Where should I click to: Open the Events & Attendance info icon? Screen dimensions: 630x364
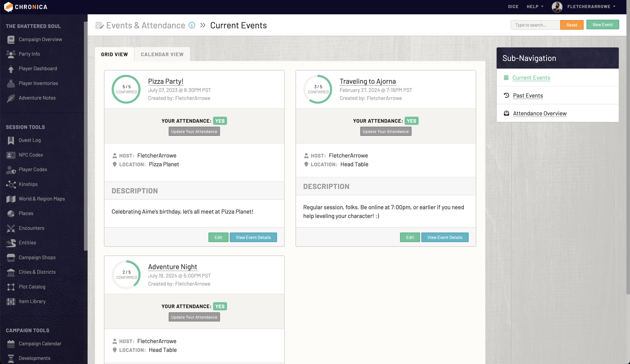coord(192,25)
